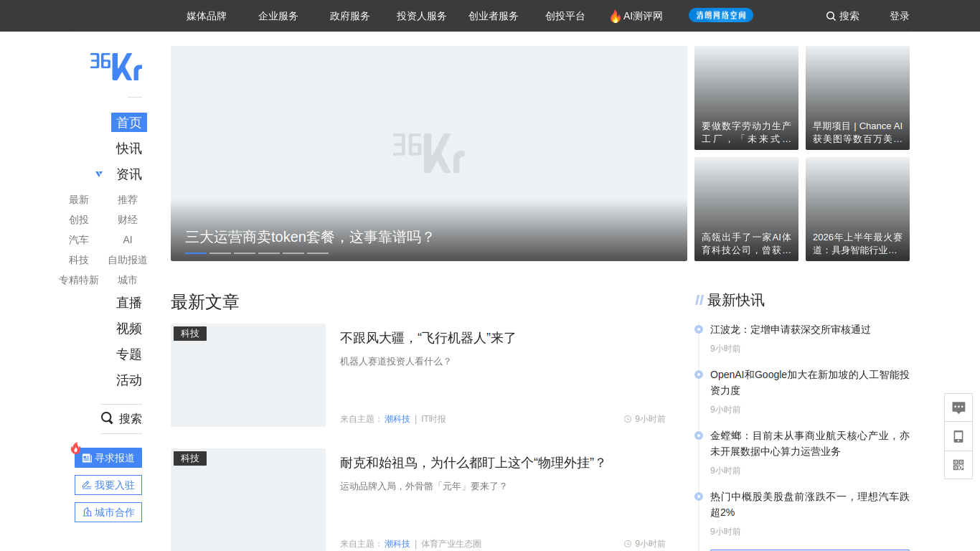Screen dimensions: 980x551
Task: Open AI subcategory in sidebar
Action: click(x=128, y=240)
